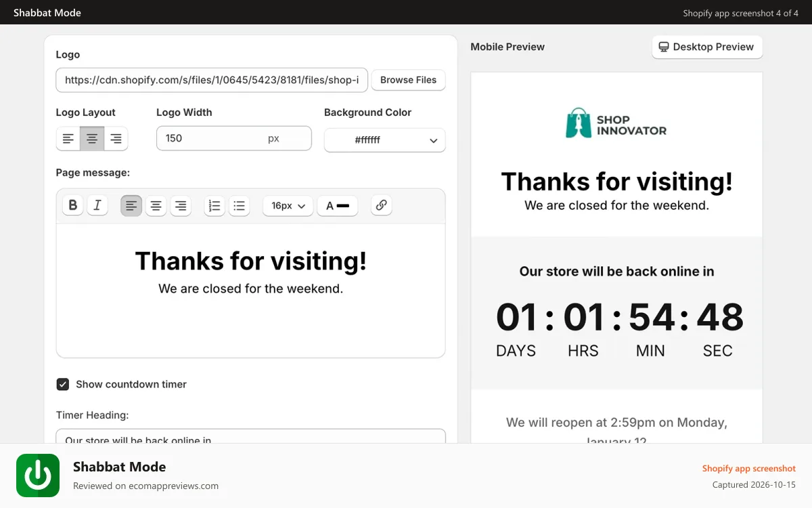This screenshot has height=508, width=812.
Task: Click 'Reviewed on ecomappreviews.com' text
Action: tap(145, 486)
